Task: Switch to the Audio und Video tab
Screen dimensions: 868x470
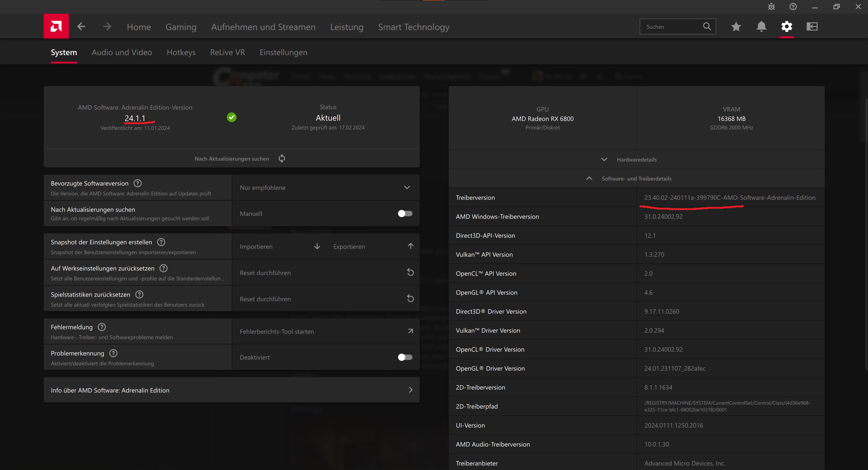Action: (x=122, y=52)
